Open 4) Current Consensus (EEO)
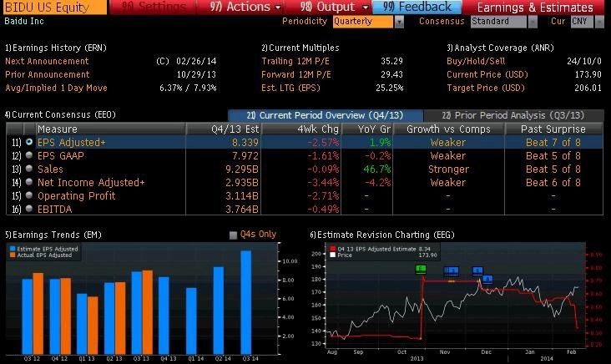This screenshot has height=364, width=611. click(x=60, y=114)
